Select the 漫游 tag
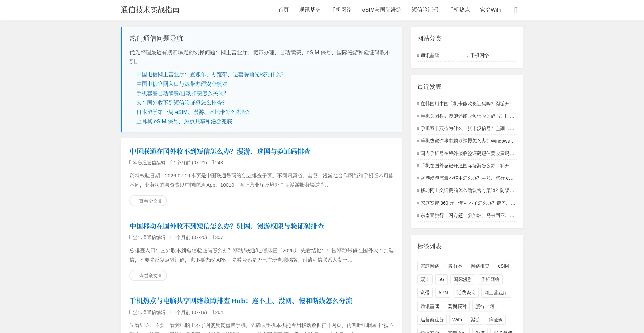Image resolution: width=644 pixels, height=333 pixels. (x=475, y=320)
